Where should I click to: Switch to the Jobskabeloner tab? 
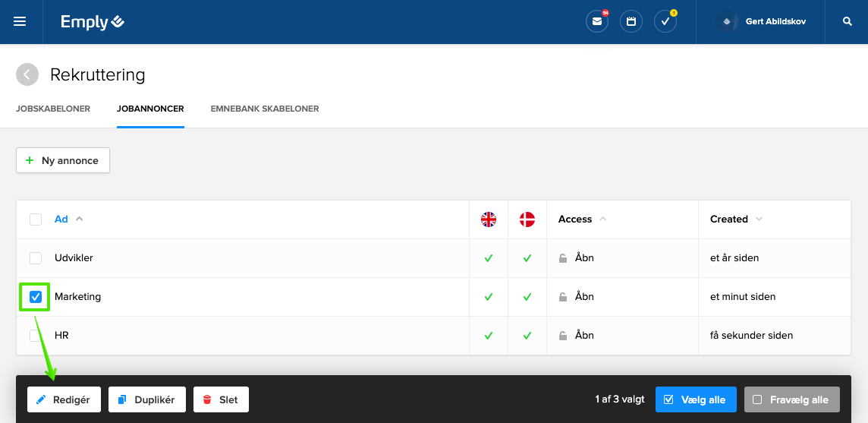coord(53,109)
